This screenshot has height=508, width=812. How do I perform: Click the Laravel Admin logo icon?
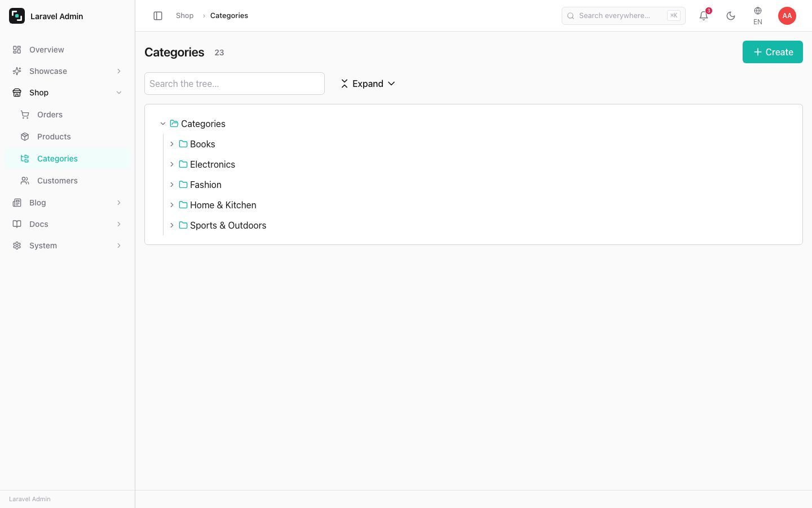click(17, 16)
